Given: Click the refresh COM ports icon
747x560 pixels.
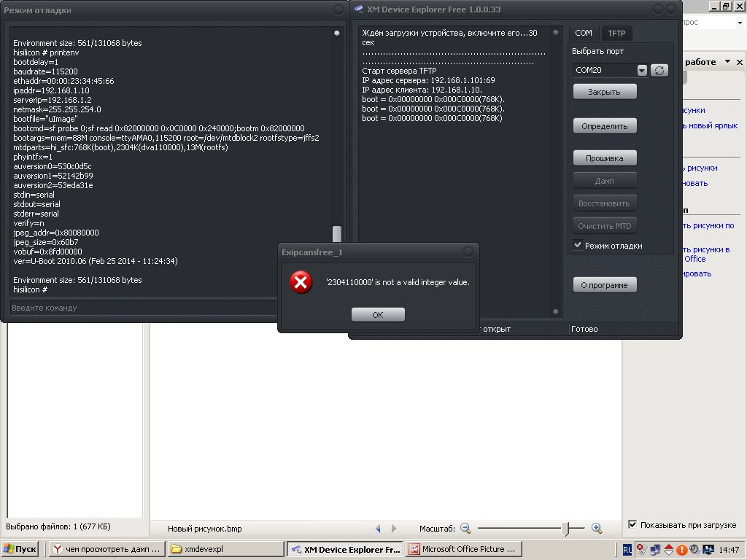Looking at the screenshot, I should tap(659, 70).
